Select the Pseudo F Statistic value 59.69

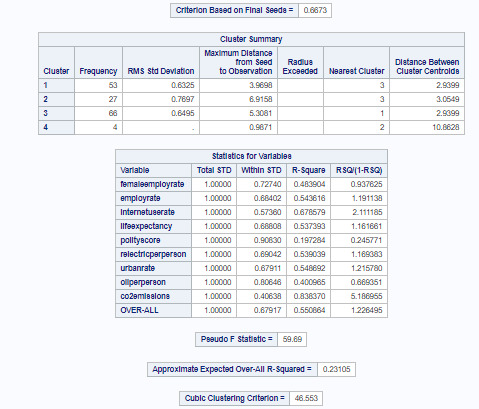pyautogui.click(x=292, y=339)
